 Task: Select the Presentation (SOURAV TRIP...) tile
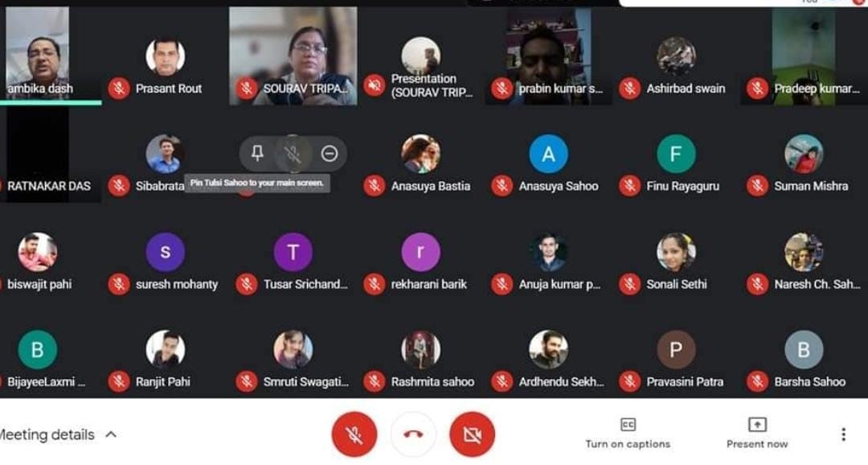tap(420, 56)
